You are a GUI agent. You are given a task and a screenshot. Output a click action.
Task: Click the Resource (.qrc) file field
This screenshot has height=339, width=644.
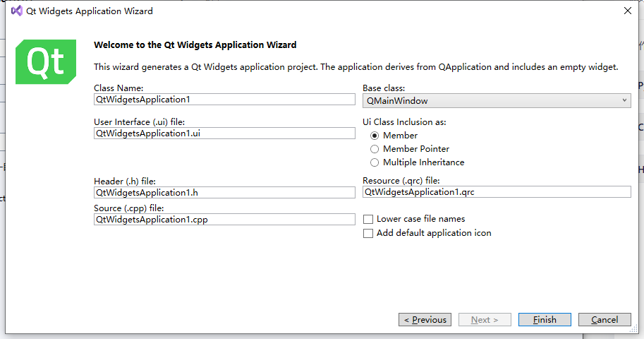[x=497, y=191]
